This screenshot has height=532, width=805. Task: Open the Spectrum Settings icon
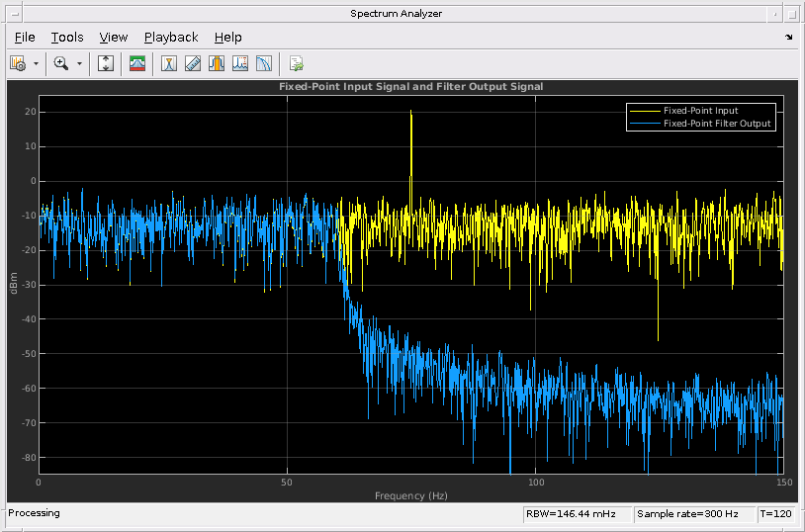18,63
